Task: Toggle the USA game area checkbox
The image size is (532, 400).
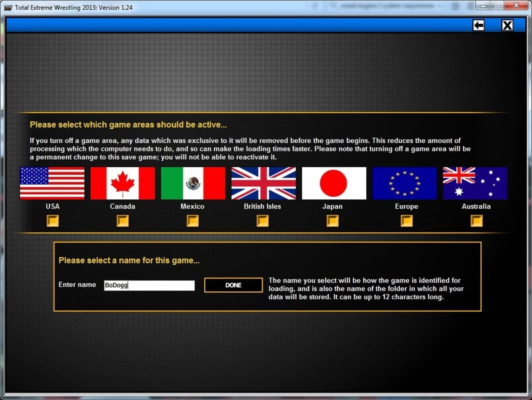Action: point(52,221)
